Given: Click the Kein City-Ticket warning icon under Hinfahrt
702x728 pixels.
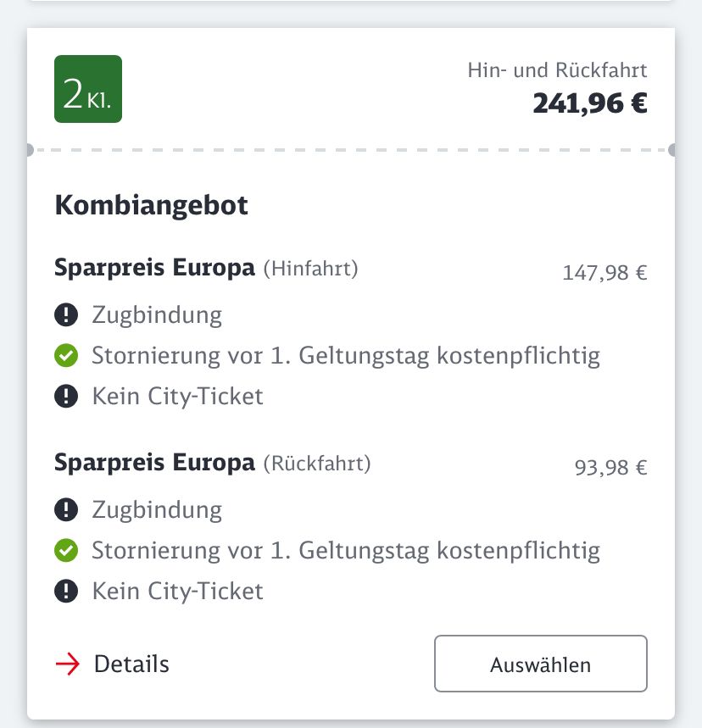Looking at the screenshot, I should [x=66, y=397].
